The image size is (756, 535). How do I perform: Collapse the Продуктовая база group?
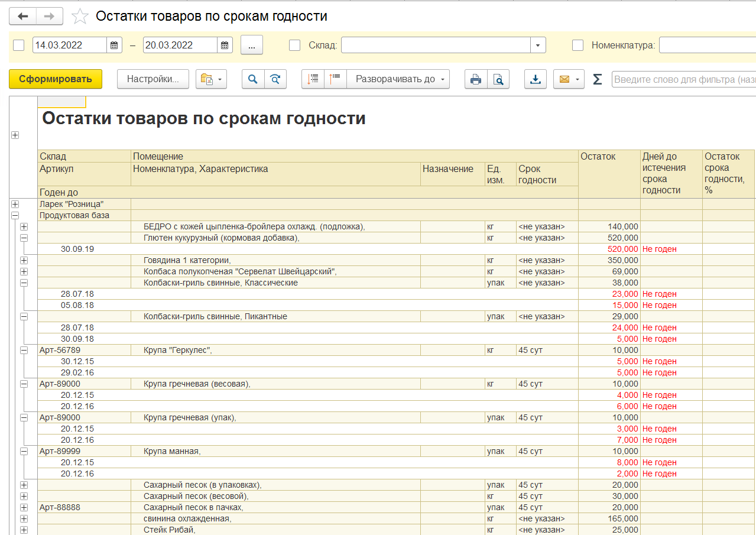pyautogui.click(x=15, y=216)
